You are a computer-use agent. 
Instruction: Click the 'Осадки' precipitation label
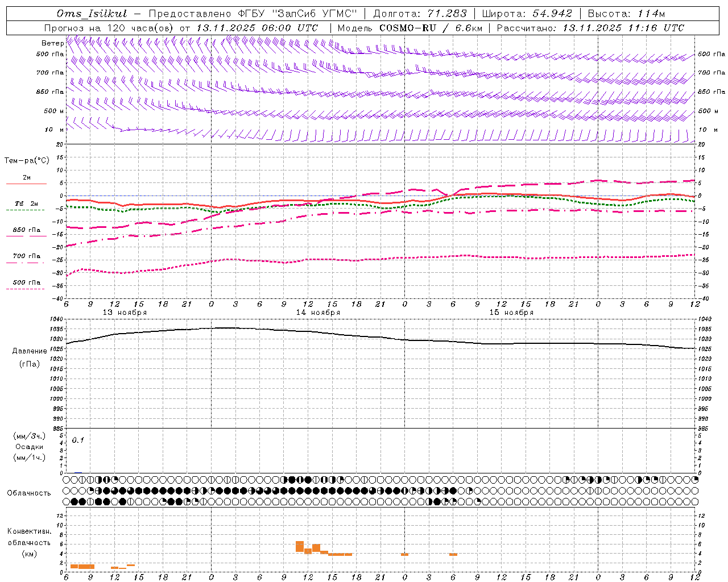coord(30,447)
